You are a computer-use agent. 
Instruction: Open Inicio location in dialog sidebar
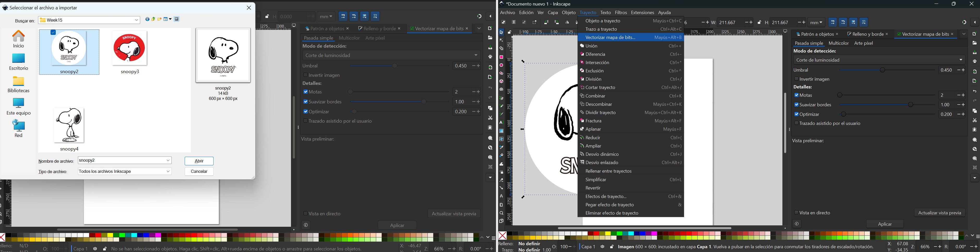click(19, 39)
